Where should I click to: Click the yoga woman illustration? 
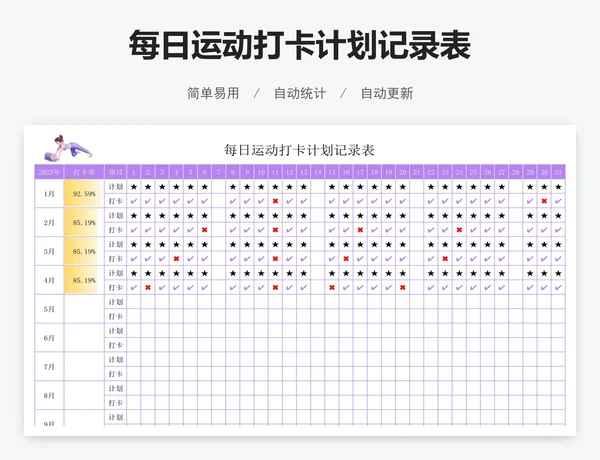[68, 148]
